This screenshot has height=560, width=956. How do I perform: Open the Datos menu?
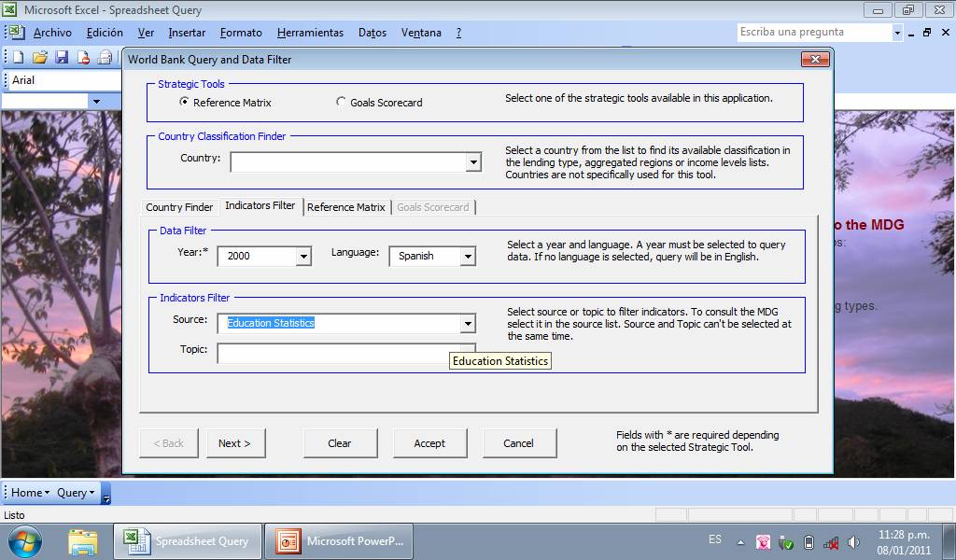373,33
